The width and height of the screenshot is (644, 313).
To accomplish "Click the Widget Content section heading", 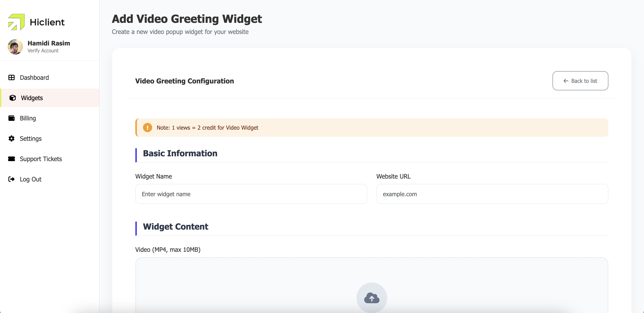I will pyautogui.click(x=176, y=227).
